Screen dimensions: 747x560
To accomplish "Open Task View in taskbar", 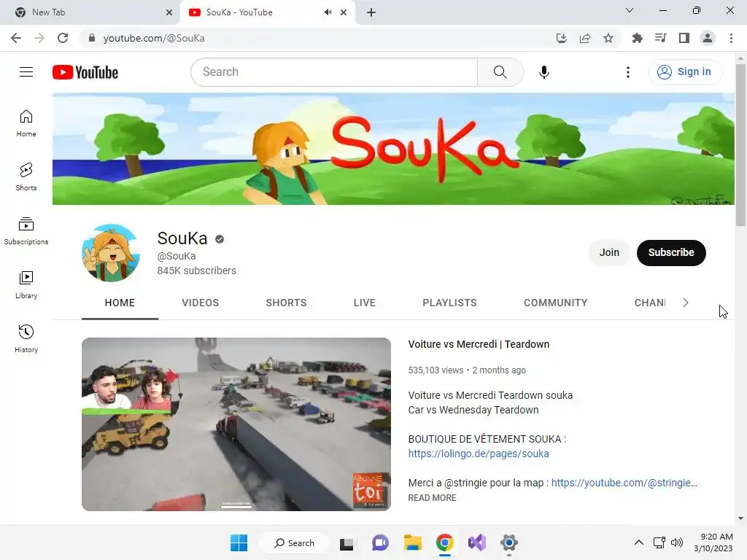I will [x=347, y=542].
